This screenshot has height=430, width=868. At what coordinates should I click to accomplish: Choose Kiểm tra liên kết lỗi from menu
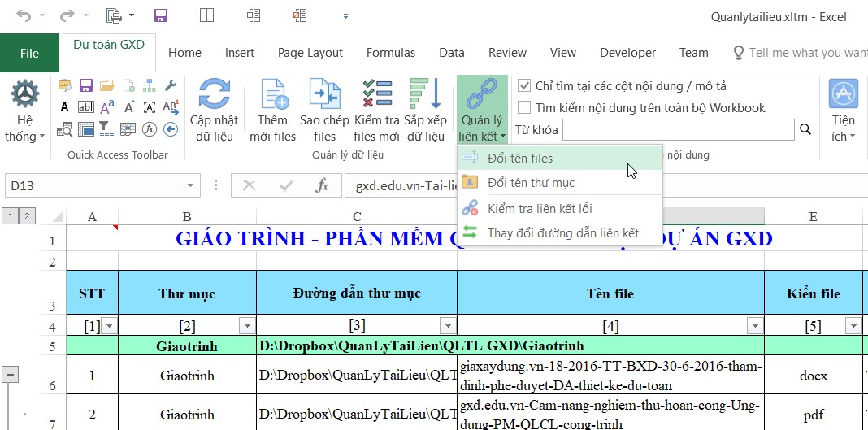540,209
